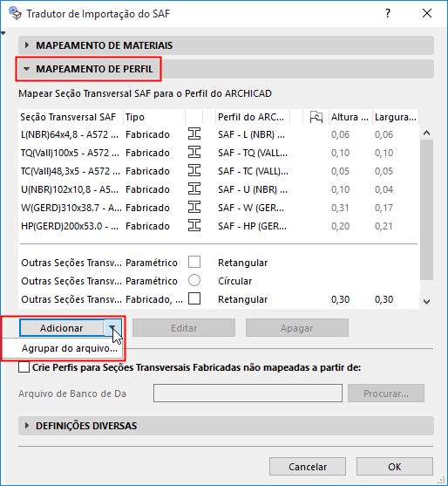Screen dimensions: 448x486
Task: Click the I-beam profile icon in HP(GERD)200x53.0 row
Action: point(194,226)
